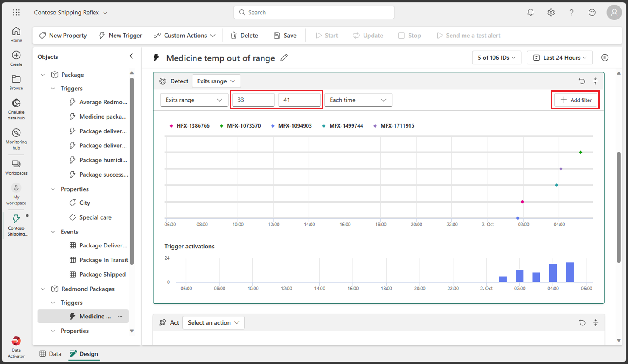Select Package success... trigger
The width and height of the screenshot is (628, 364).
tap(98, 175)
